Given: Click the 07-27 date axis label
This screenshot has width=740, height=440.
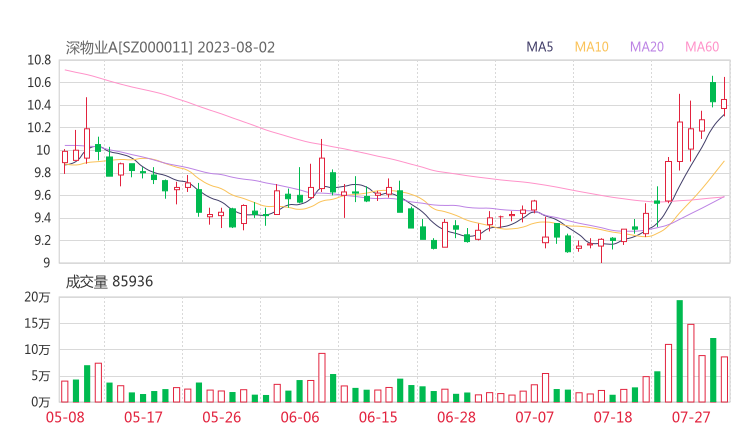Looking at the screenshot, I should pyautogui.click(x=691, y=417).
